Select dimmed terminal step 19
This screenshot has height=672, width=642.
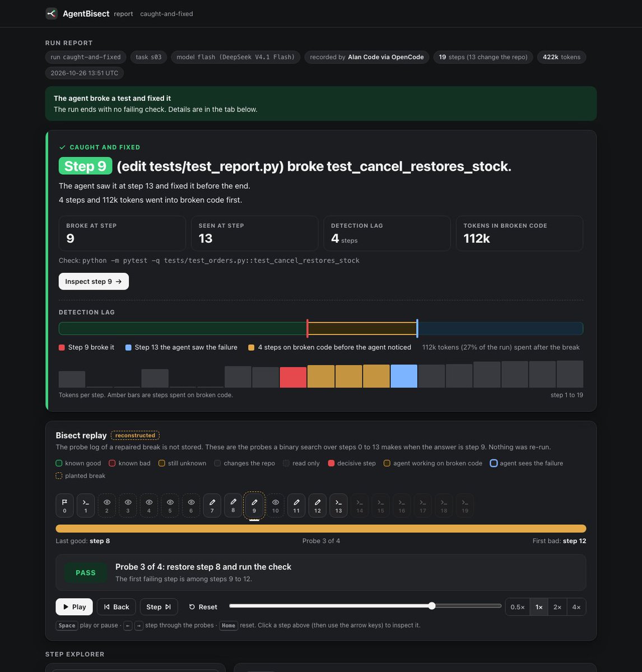[x=465, y=505]
